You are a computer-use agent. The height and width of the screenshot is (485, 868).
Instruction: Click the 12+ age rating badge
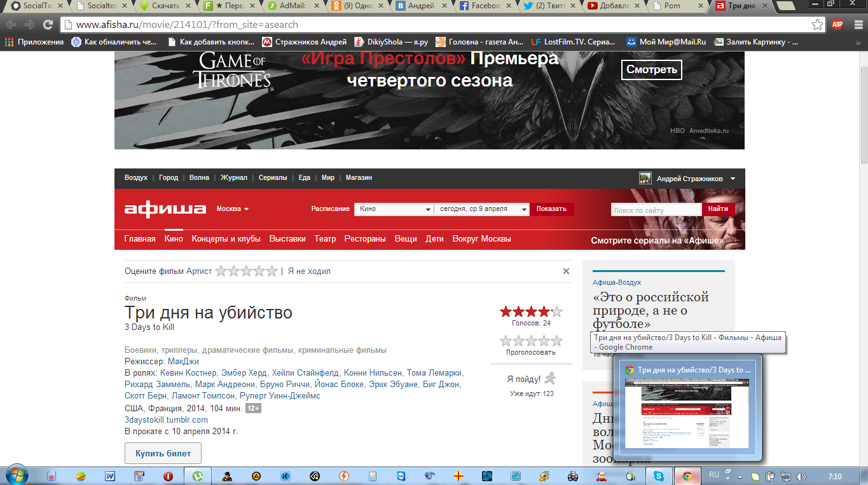(253, 408)
